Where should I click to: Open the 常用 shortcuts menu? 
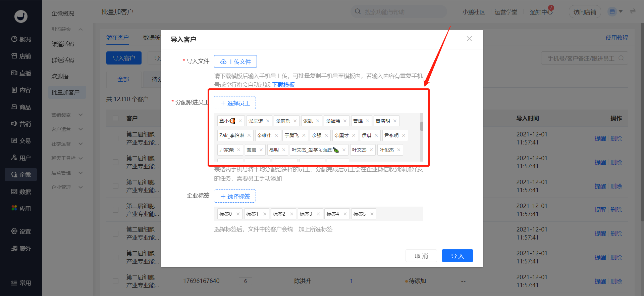(21, 283)
